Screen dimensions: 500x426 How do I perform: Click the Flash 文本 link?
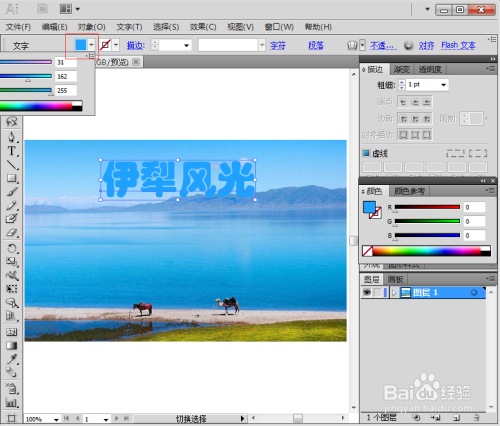[x=458, y=45]
